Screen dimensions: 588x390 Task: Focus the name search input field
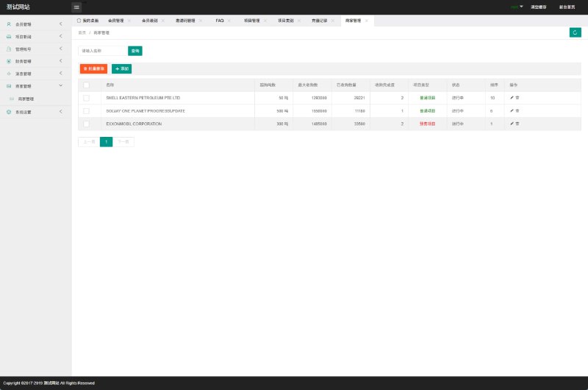(x=103, y=51)
